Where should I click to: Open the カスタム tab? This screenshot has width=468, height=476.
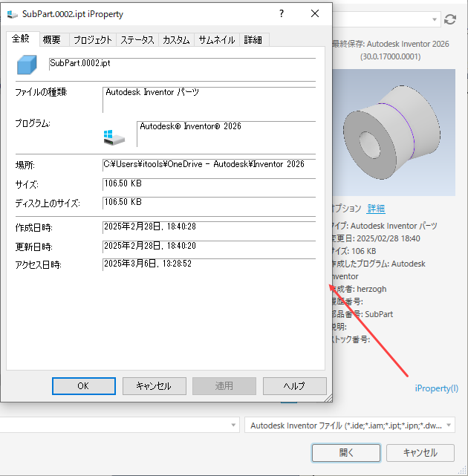[176, 40]
